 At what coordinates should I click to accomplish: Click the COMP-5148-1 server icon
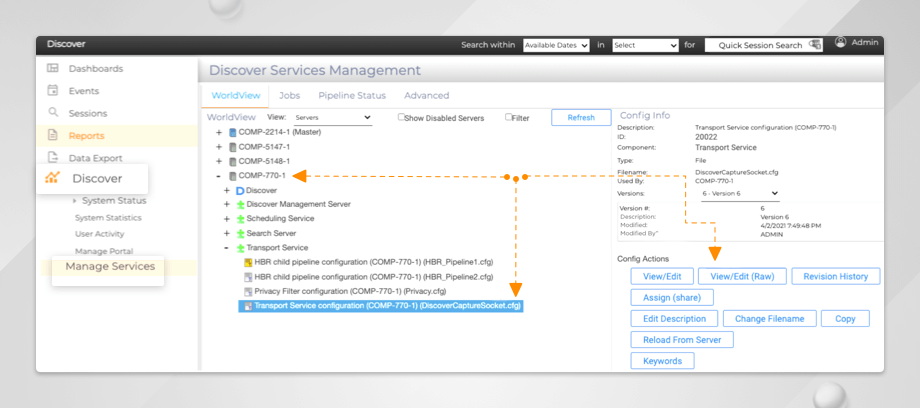pyautogui.click(x=232, y=161)
